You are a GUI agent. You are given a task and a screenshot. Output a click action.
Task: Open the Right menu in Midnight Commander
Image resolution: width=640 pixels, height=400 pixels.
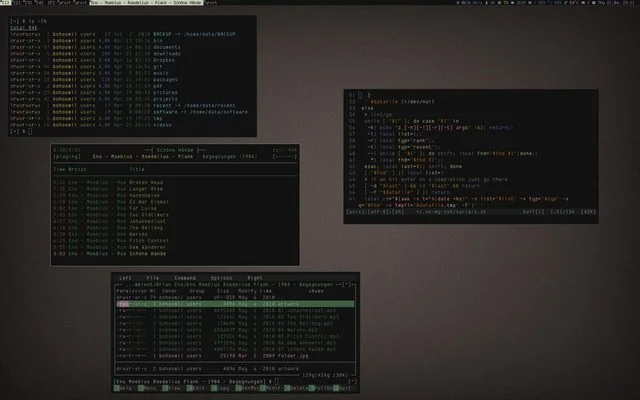tap(255, 278)
